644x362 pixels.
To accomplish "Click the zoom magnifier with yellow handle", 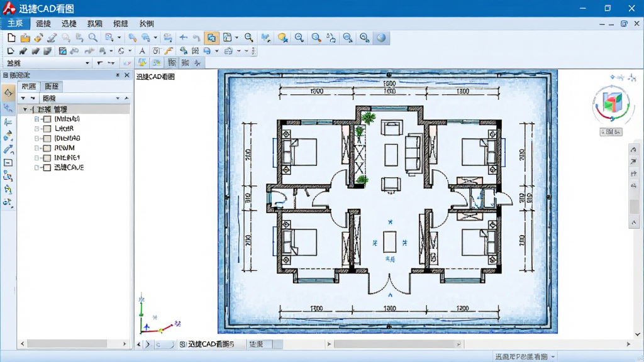I will click(249, 38).
